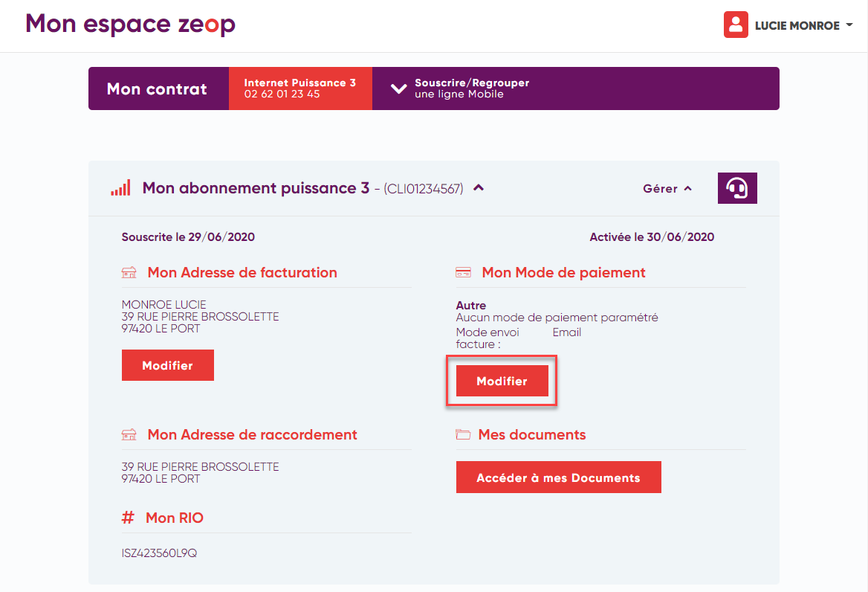The image size is (868, 592).
Task: Click the Mon espace zeop logo
Action: pyautogui.click(x=131, y=24)
